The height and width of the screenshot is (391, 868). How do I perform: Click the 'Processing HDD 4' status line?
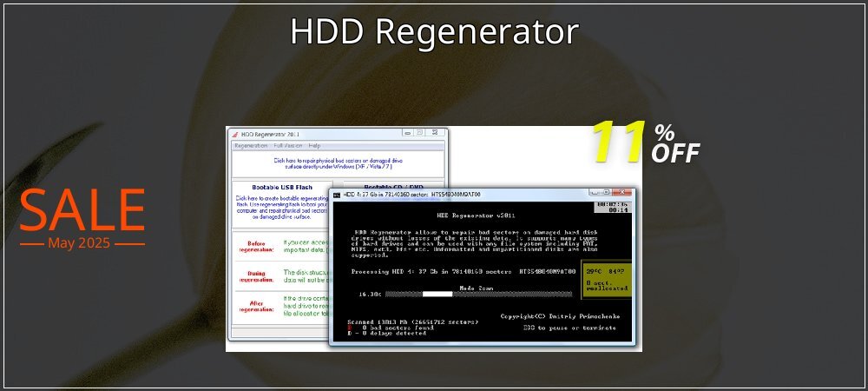(x=464, y=272)
